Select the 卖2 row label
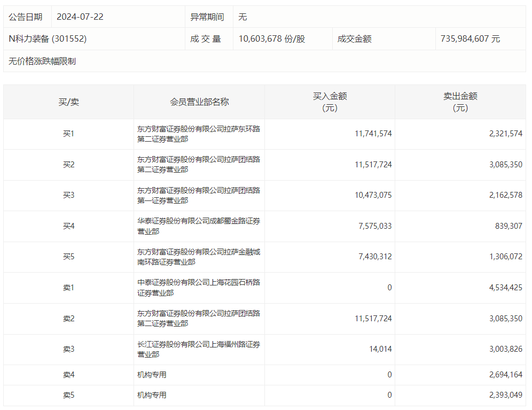Image resolution: width=532 pixels, height=410 pixels. (68, 319)
